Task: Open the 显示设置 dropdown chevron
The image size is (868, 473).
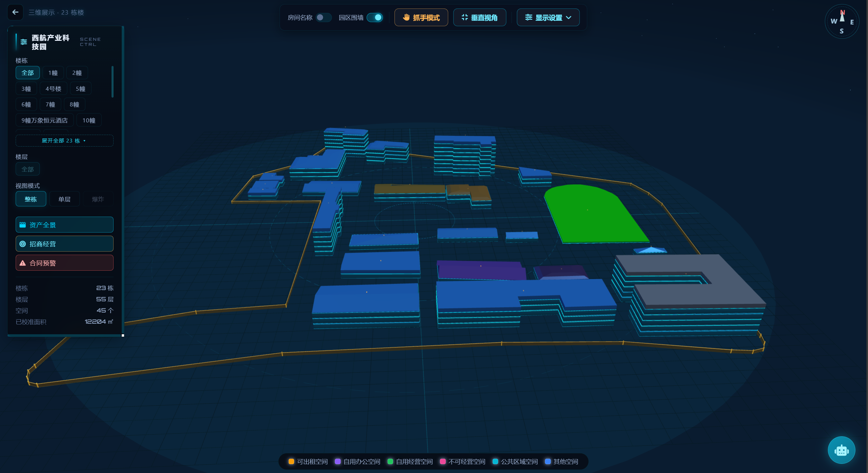Action: (569, 17)
